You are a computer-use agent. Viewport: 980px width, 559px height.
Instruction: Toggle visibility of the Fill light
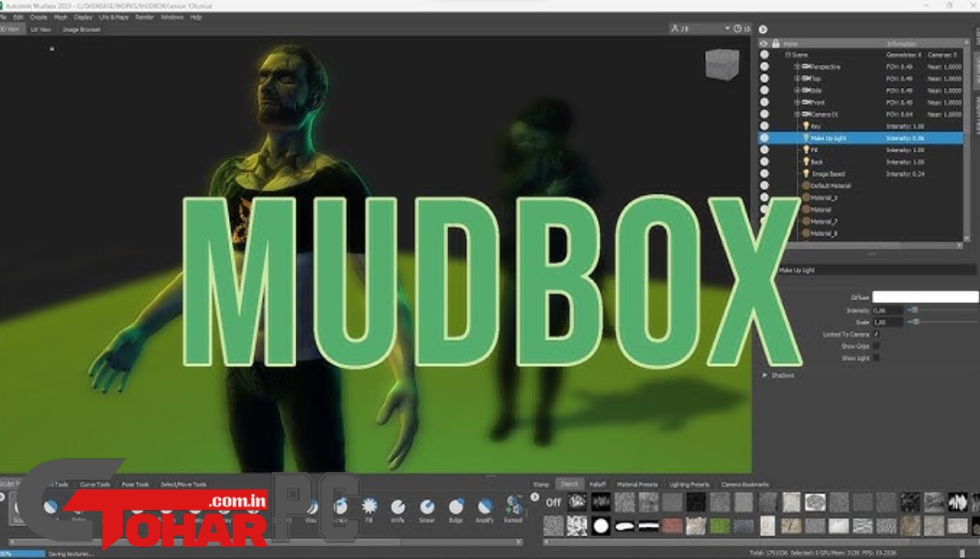click(764, 150)
